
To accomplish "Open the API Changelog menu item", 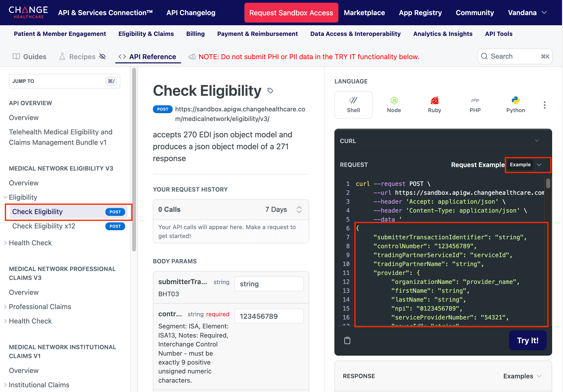I will point(191,12).
